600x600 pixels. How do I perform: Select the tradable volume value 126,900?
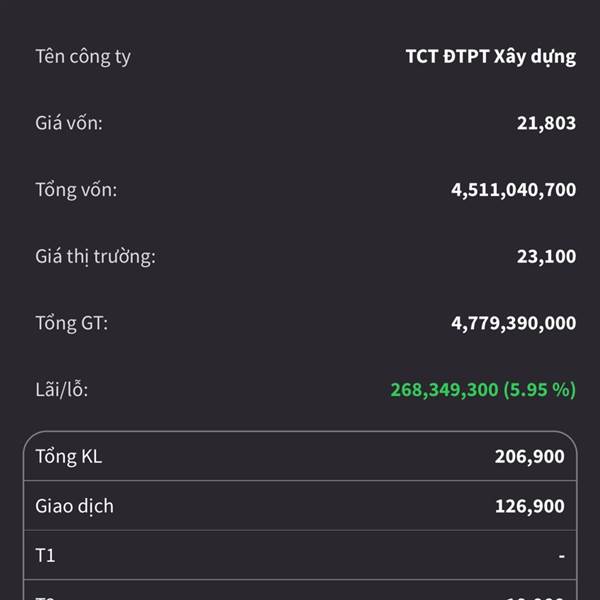click(529, 506)
